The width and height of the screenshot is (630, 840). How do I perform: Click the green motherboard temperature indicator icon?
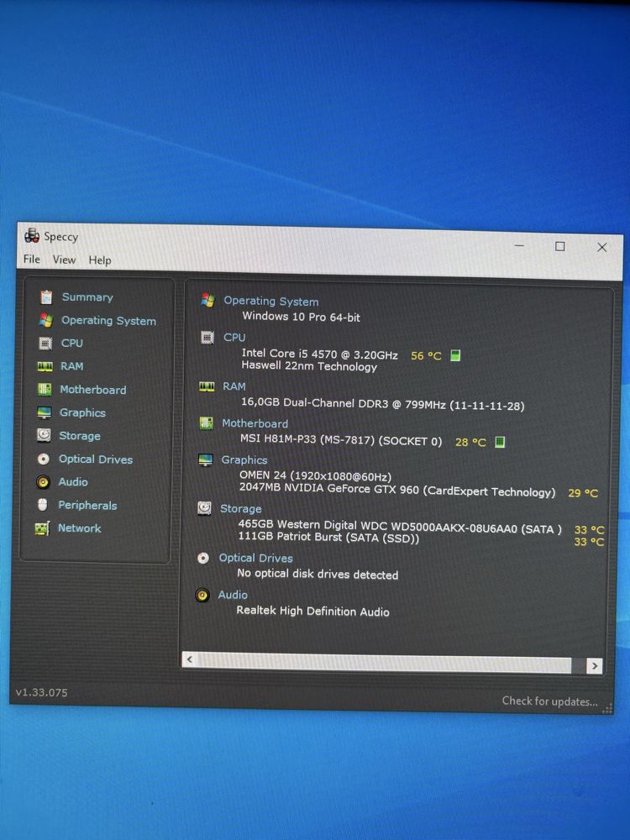499,442
